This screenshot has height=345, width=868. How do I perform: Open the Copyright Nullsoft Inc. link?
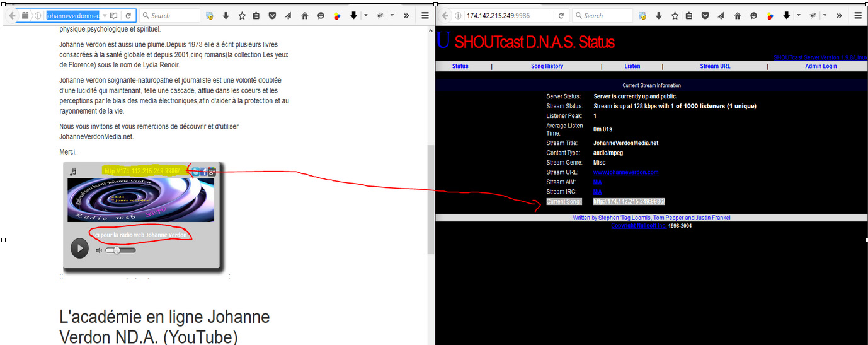[x=639, y=225]
